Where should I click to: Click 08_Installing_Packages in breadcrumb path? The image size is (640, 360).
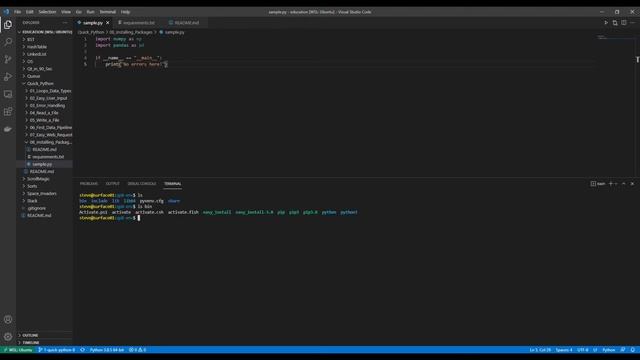coord(131,32)
